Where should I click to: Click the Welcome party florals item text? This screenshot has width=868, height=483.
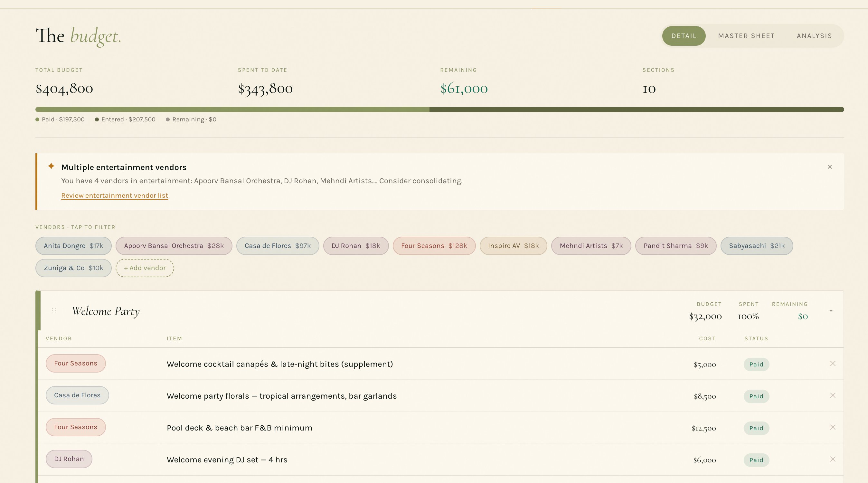tap(282, 396)
